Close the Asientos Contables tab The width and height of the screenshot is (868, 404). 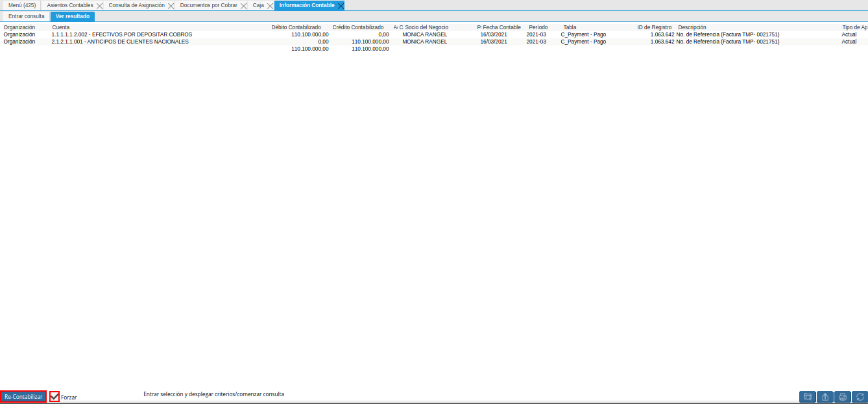(99, 5)
